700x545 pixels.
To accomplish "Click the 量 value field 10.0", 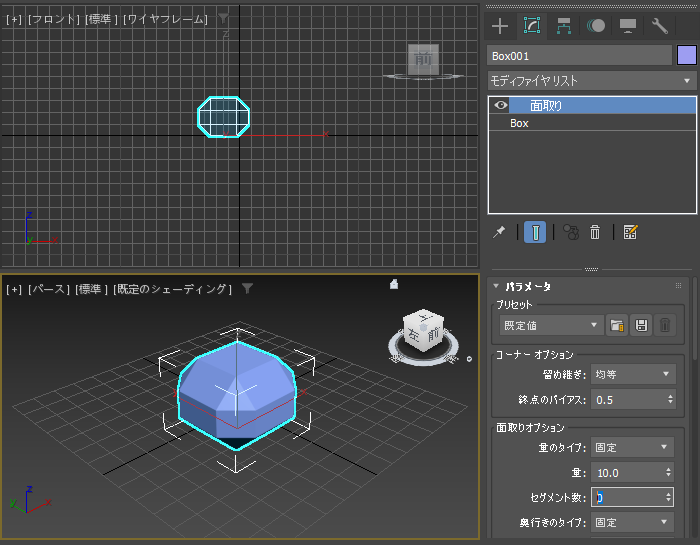I will point(628,473).
